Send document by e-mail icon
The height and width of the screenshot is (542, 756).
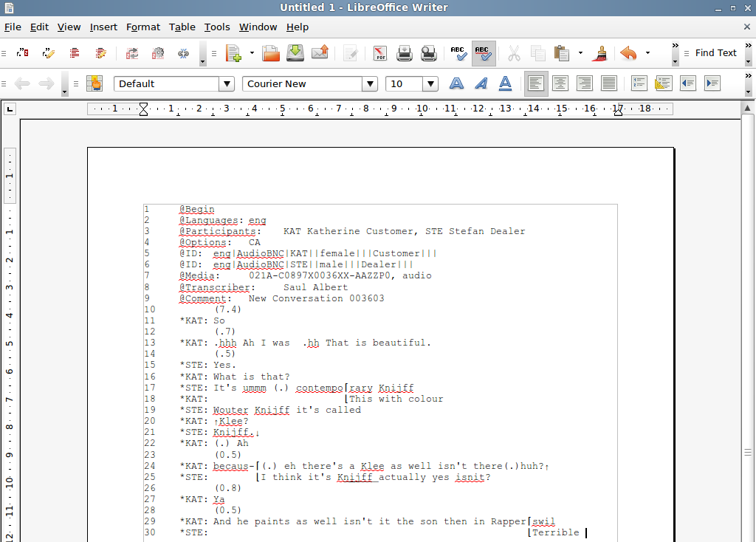click(320, 53)
